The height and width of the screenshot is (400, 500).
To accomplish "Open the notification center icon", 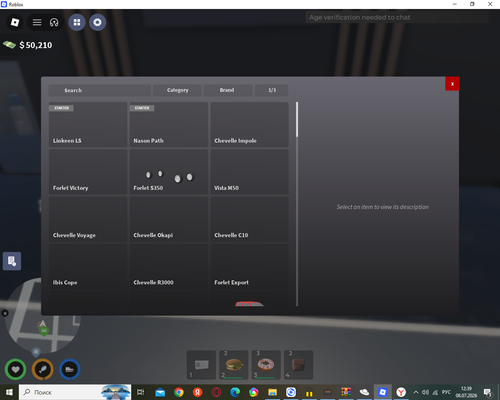I will pyautogui.click(x=488, y=392).
